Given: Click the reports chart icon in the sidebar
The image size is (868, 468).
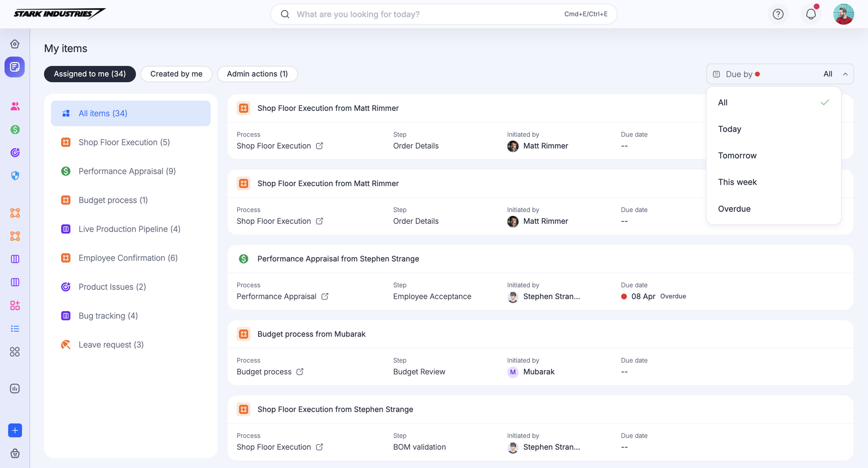Looking at the screenshot, I should 15,388.
